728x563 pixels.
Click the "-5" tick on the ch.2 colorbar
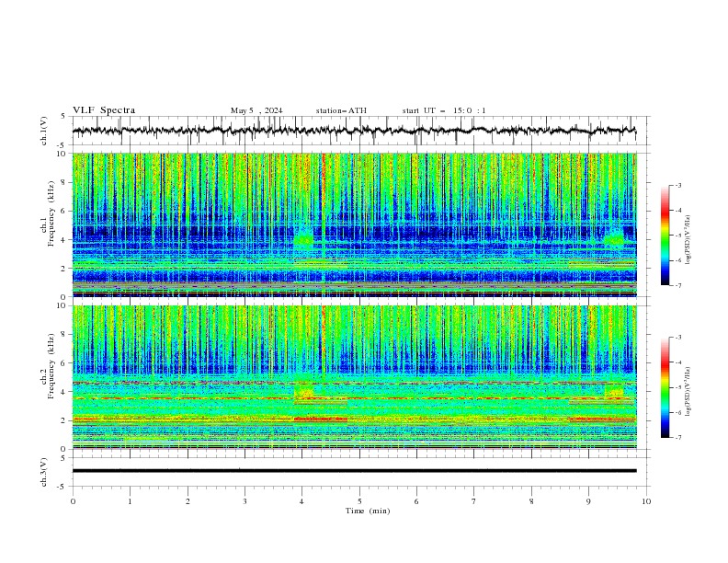(678, 387)
